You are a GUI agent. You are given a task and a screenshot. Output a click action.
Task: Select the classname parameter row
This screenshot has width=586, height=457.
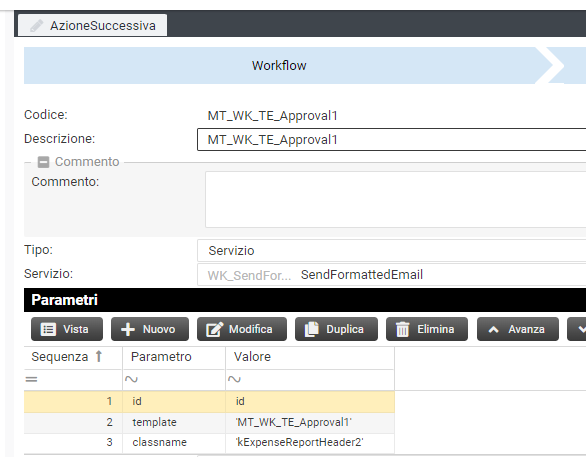click(x=209, y=443)
